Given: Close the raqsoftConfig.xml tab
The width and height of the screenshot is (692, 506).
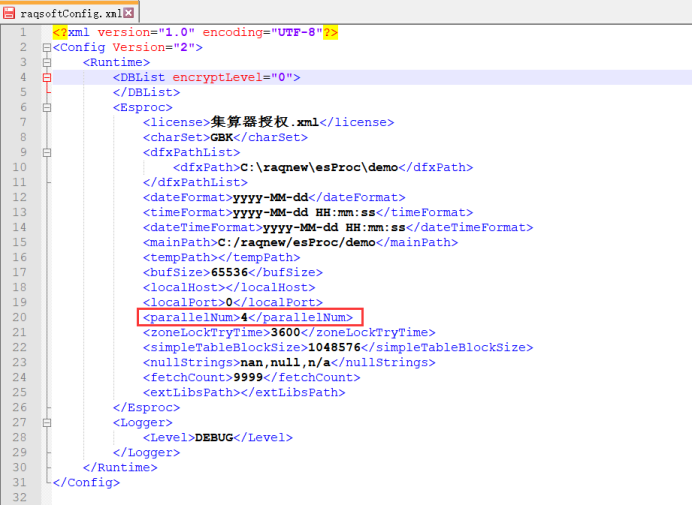Looking at the screenshot, I should tap(128, 13).
